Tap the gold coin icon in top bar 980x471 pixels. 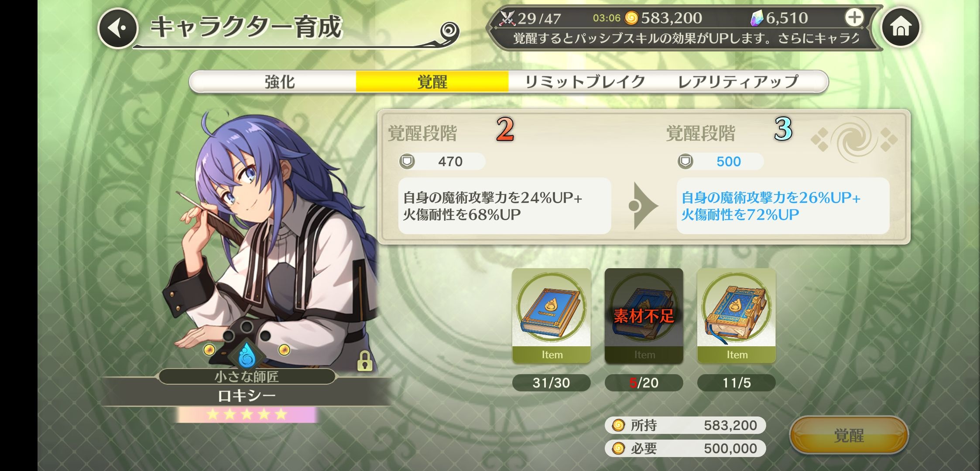pos(631,18)
